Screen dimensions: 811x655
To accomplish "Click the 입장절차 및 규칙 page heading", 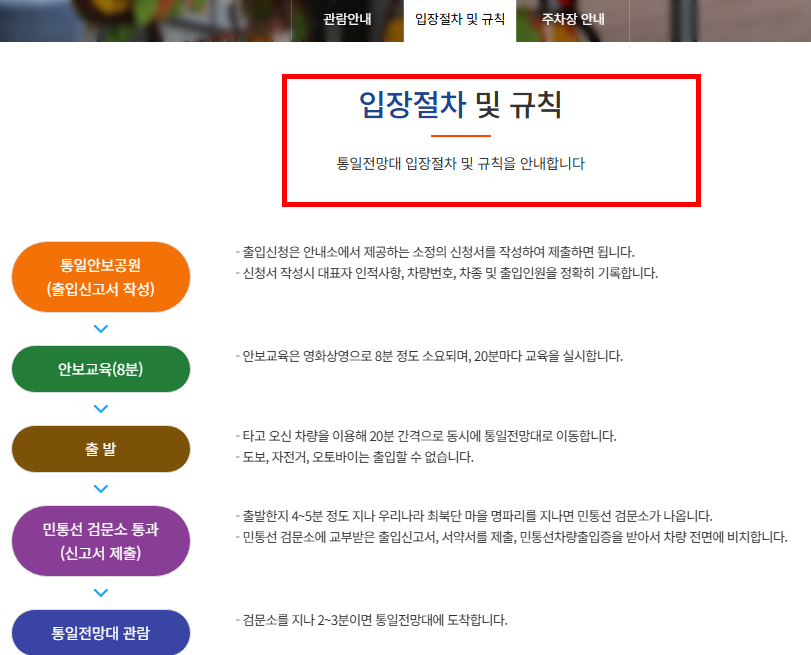I will 460,105.
